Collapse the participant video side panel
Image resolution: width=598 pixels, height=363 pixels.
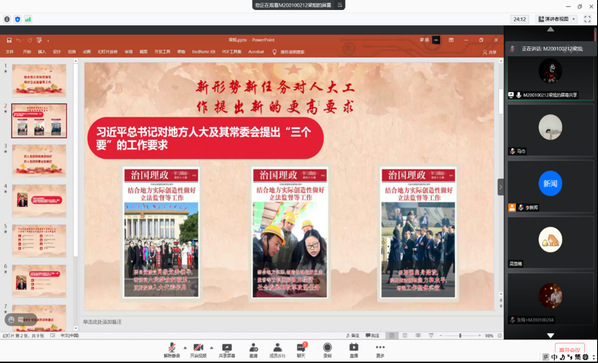(x=501, y=187)
